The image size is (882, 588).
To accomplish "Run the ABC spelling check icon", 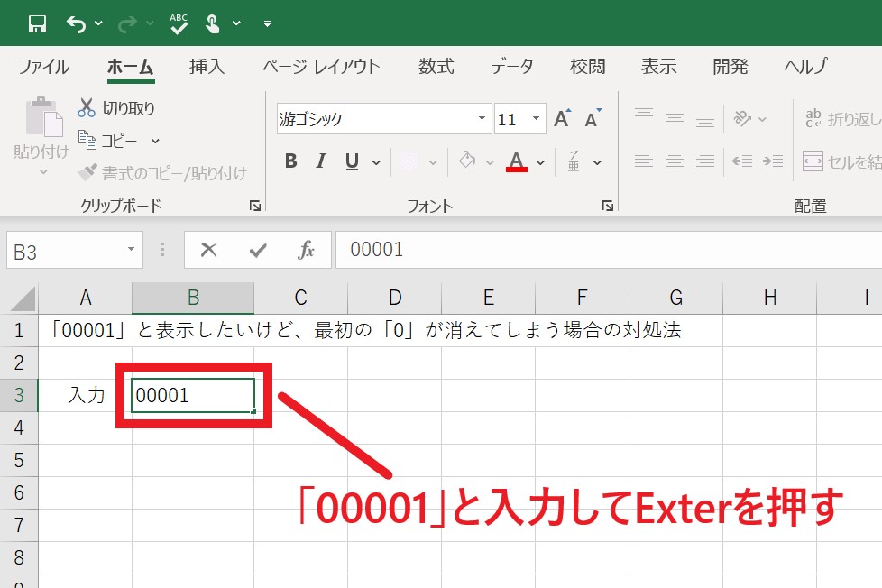I will 179,23.
